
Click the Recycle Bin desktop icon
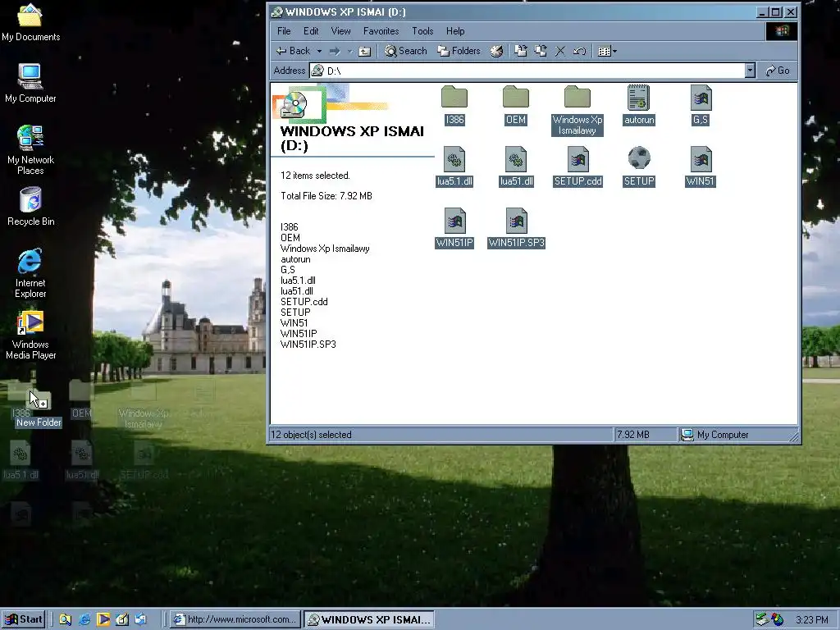tap(30, 207)
